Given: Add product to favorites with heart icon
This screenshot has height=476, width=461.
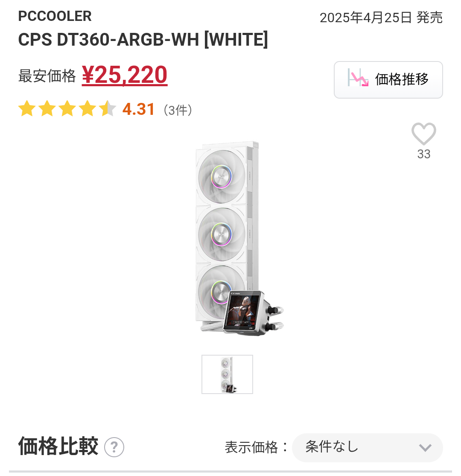Looking at the screenshot, I should coord(423,134).
